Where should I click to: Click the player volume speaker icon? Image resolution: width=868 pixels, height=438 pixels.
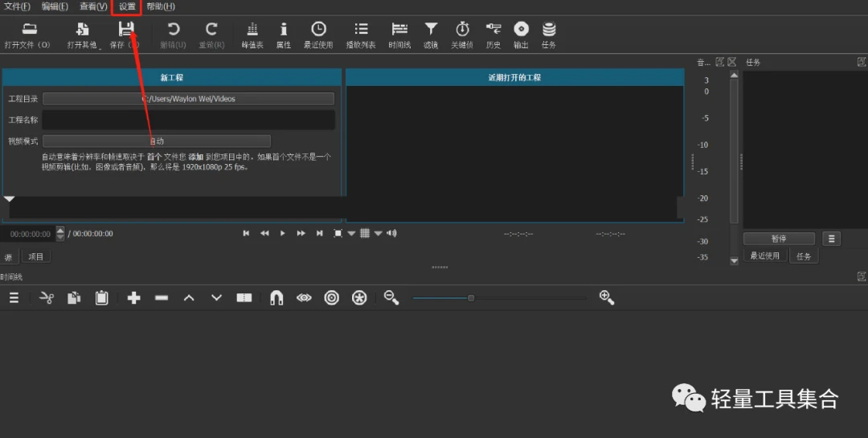tap(391, 233)
